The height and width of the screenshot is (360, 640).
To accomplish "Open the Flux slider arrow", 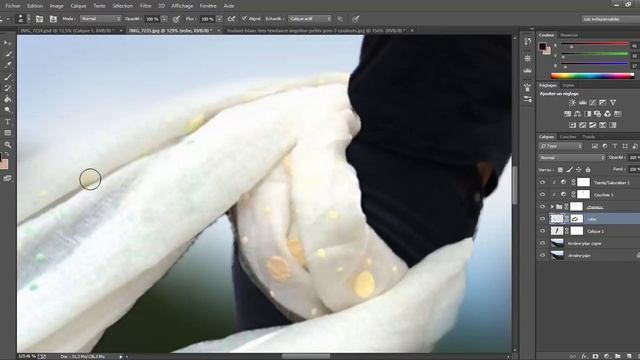I will click(220, 19).
